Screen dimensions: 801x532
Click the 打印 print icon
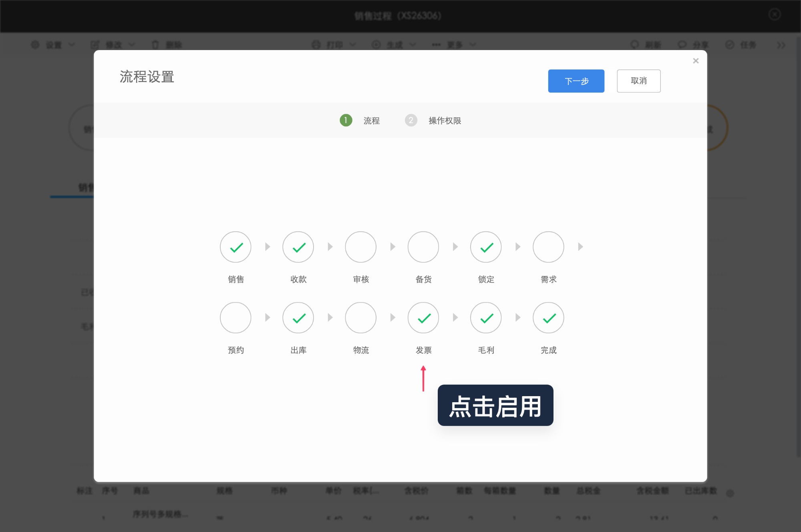(x=316, y=45)
